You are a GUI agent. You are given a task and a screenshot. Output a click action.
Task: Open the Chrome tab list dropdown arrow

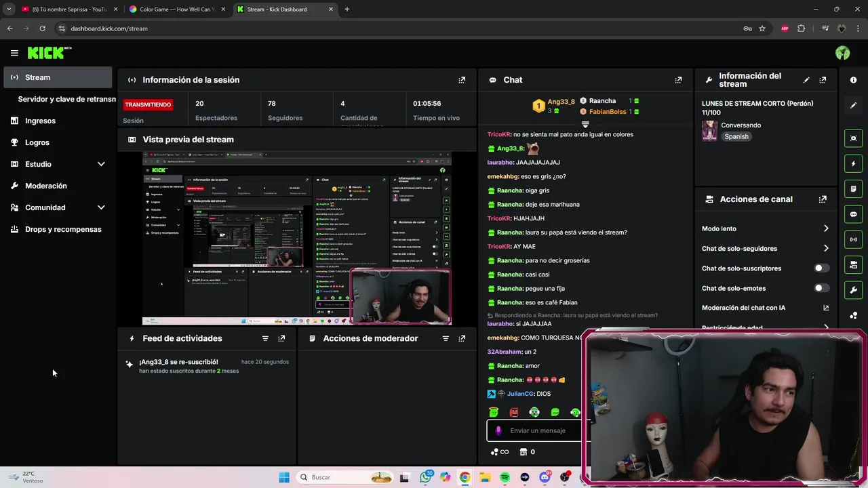pyautogui.click(x=9, y=9)
